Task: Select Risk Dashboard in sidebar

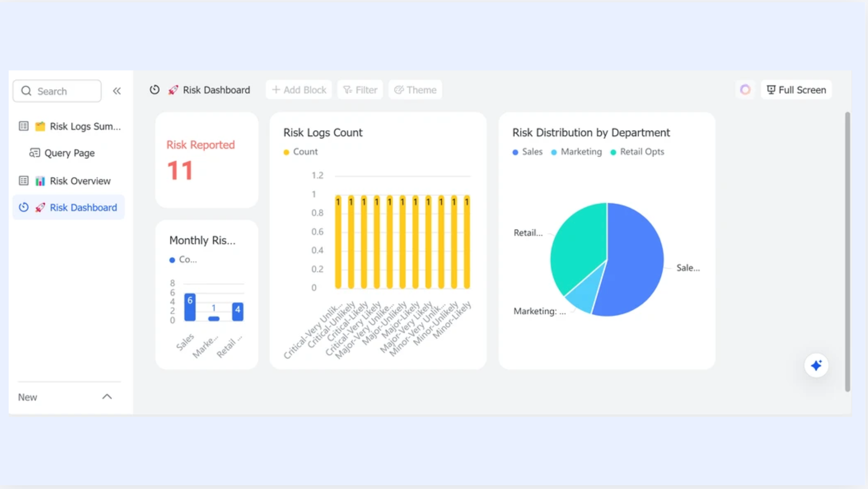Action: tap(68, 207)
